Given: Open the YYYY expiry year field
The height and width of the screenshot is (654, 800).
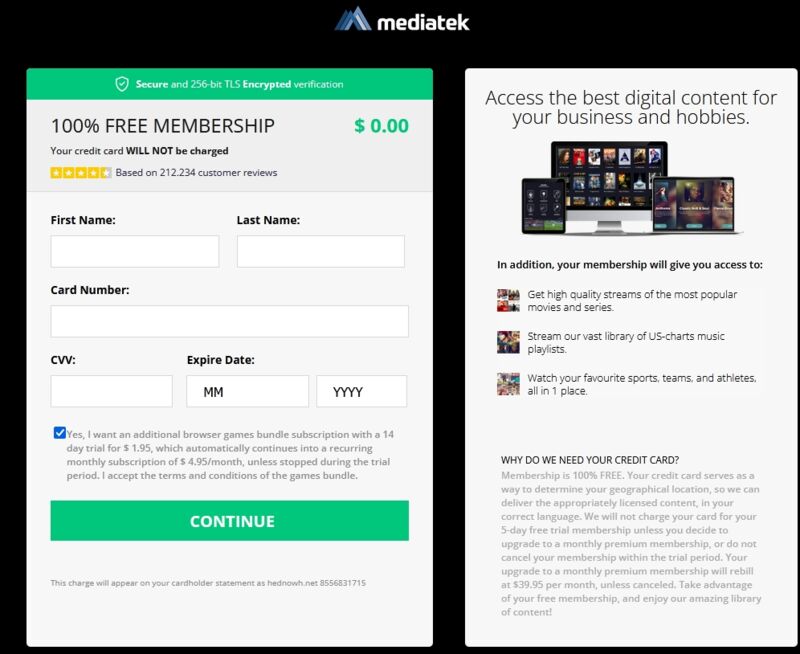Looking at the screenshot, I should point(362,391).
